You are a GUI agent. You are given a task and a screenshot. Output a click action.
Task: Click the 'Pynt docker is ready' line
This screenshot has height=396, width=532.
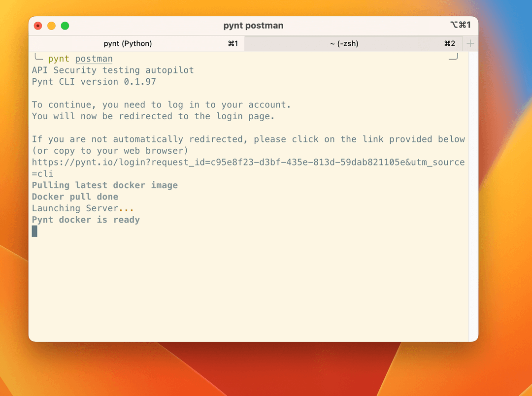pos(86,220)
